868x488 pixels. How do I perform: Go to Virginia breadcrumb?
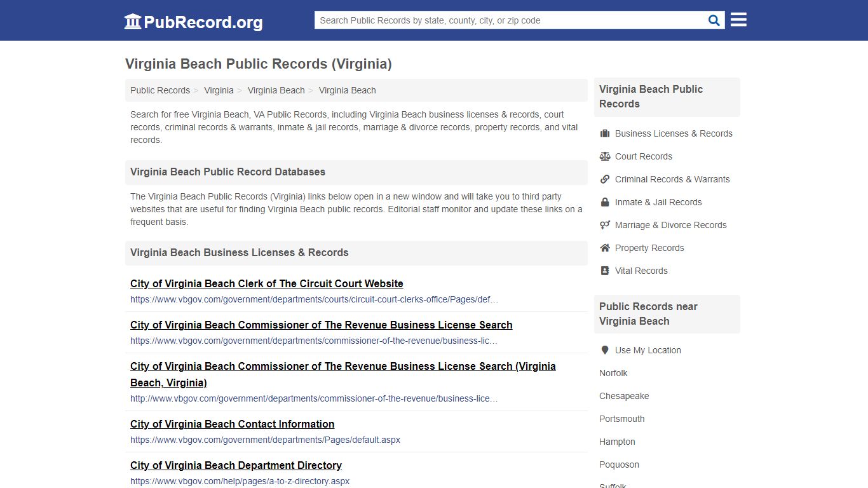tap(219, 90)
